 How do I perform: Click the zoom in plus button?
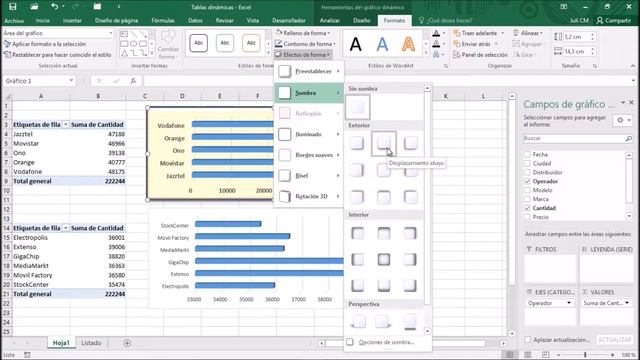pos(612,355)
